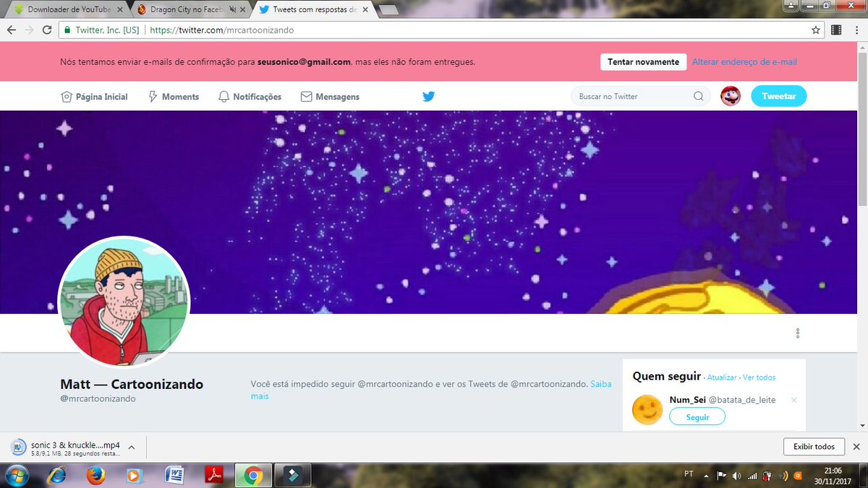
Task: Click Atualizar in Quem seguir
Action: 722,377
